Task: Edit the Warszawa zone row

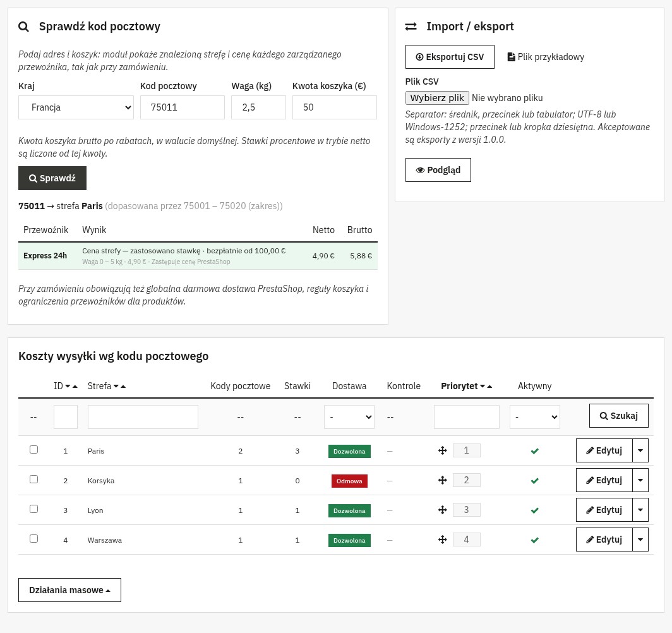Action: [604, 539]
